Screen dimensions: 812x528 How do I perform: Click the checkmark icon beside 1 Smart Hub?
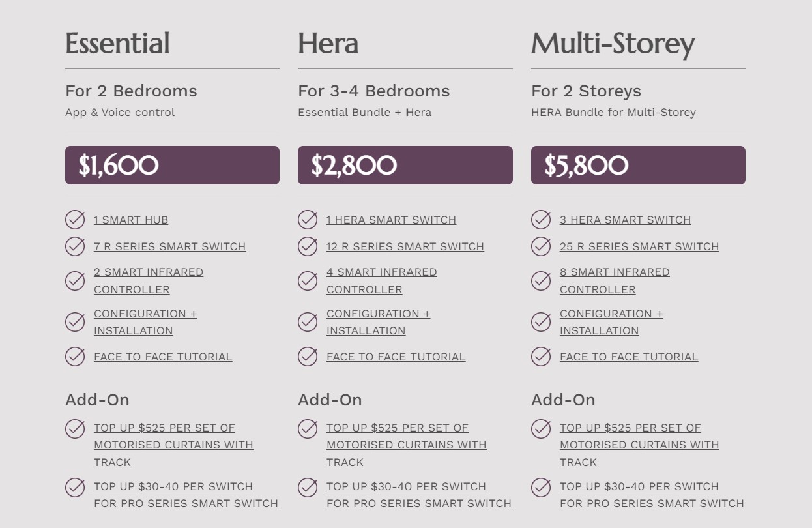click(x=75, y=220)
